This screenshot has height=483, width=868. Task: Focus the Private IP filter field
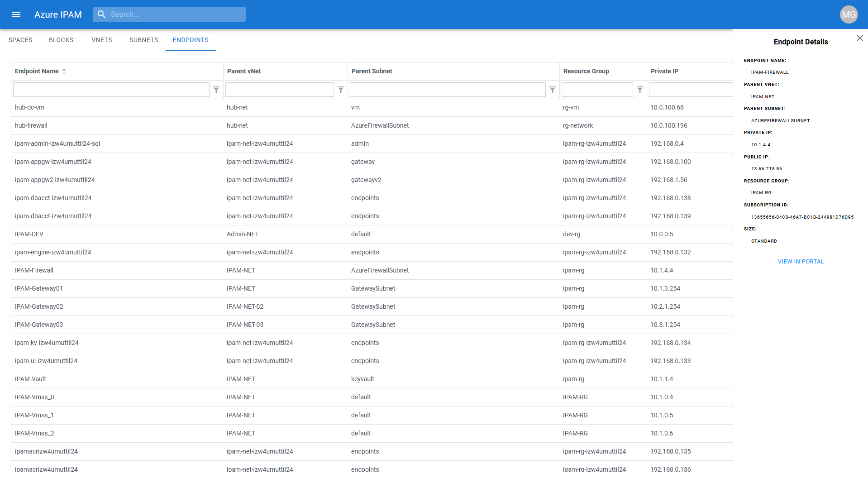(x=691, y=90)
